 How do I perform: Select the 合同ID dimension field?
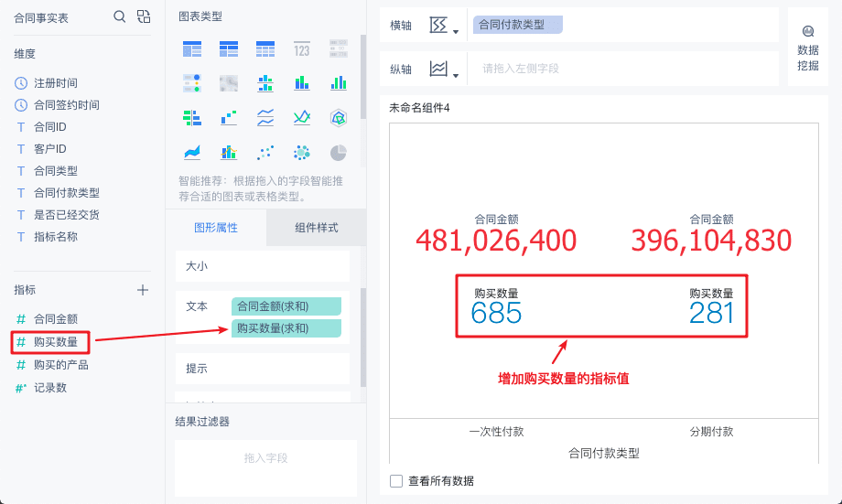[50, 127]
